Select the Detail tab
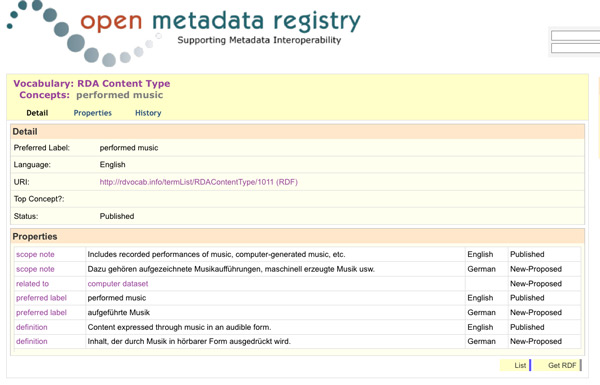The image size is (600, 385). pyautogui.click(x=37, y=113)
